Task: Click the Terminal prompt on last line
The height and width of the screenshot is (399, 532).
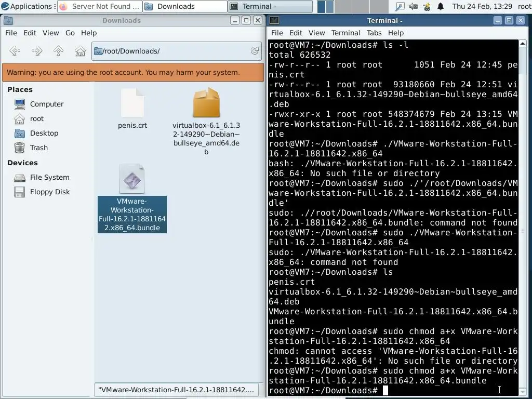Action: (x=323, y=391)
